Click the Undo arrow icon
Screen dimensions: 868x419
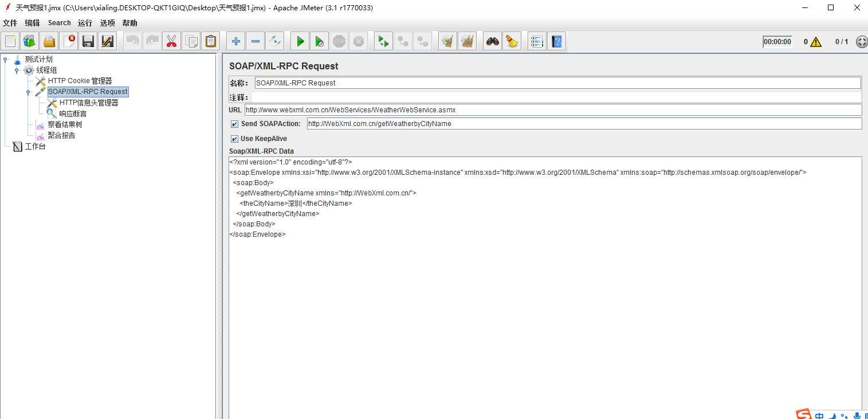(132, 41)
